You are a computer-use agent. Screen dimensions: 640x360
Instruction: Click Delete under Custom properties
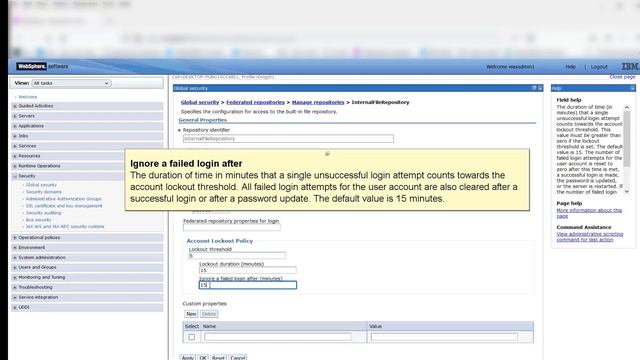(209, 314)
